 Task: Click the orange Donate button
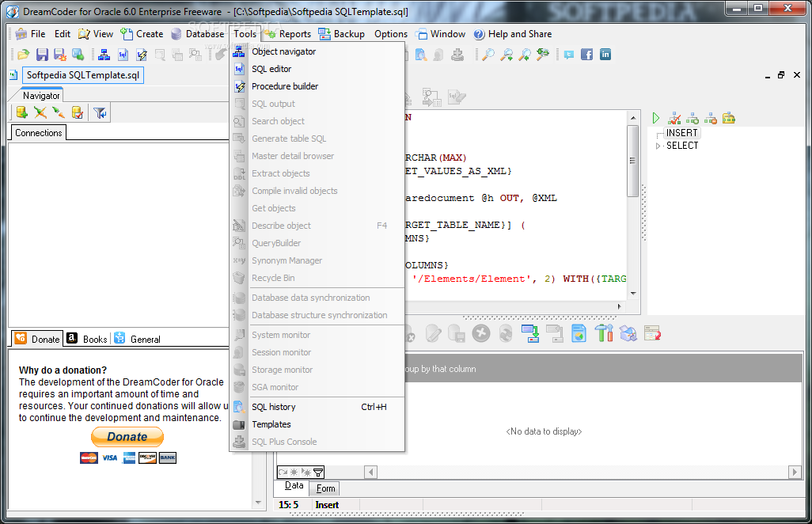coord(127,437)
